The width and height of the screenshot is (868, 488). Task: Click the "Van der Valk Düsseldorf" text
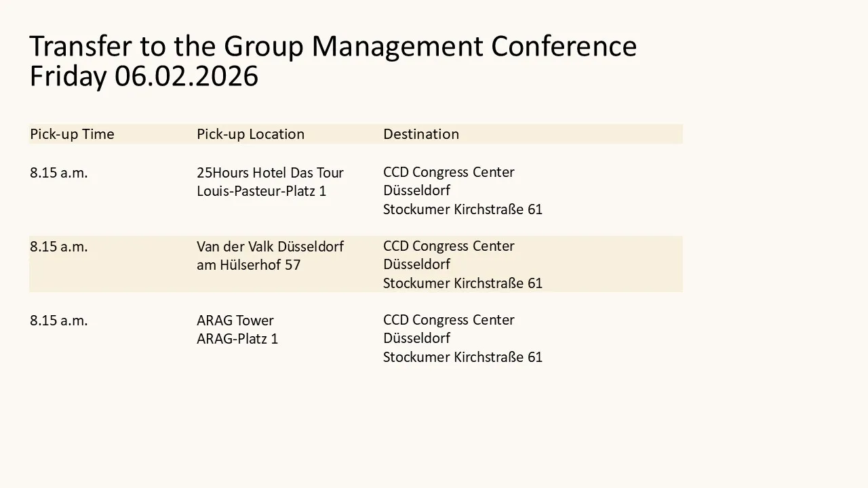270,247
